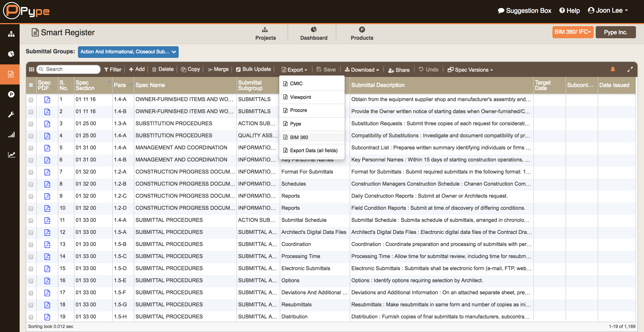Click the Pype logo top left

click(26, 11)
